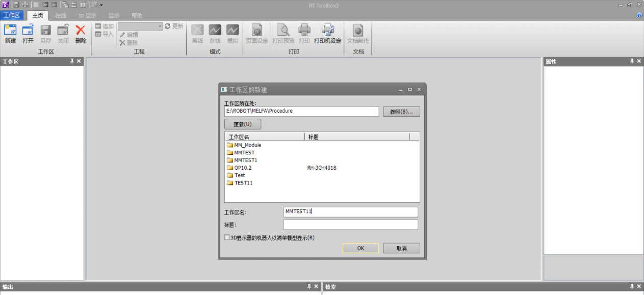Toggle pin on the 属性 properties panel

pos(632,61)
